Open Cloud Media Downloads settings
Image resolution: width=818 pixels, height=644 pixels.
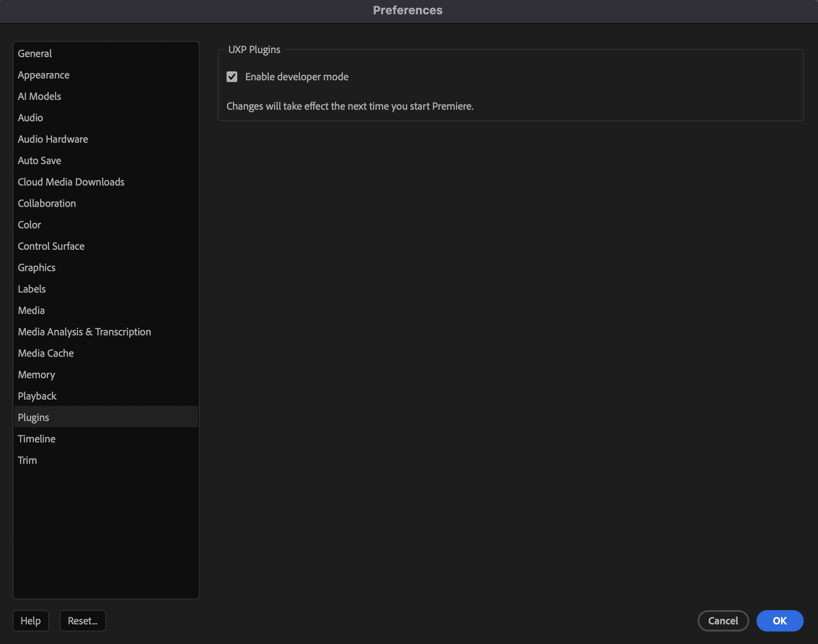pos(70,182)
